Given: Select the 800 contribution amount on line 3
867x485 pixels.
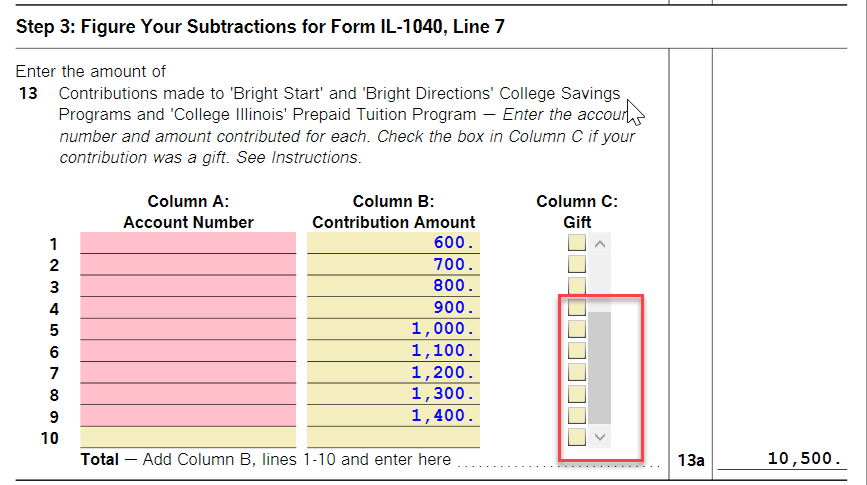Looking at the screenshot, I should [393, 286].
